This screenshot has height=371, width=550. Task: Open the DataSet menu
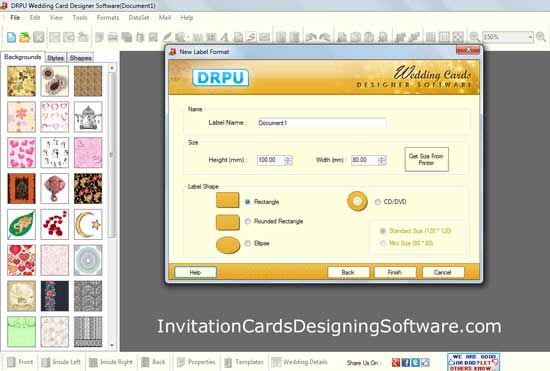pyautogui.click(x=139, y=18)
